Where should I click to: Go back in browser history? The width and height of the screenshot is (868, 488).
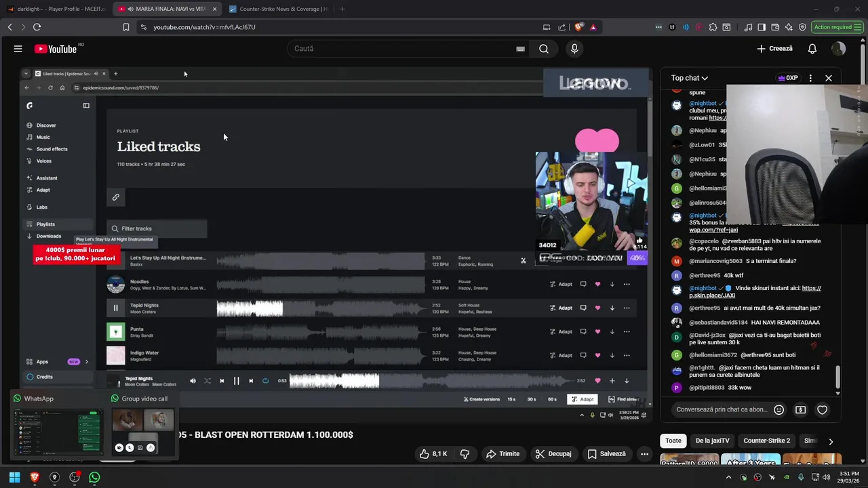pos(9,27)
